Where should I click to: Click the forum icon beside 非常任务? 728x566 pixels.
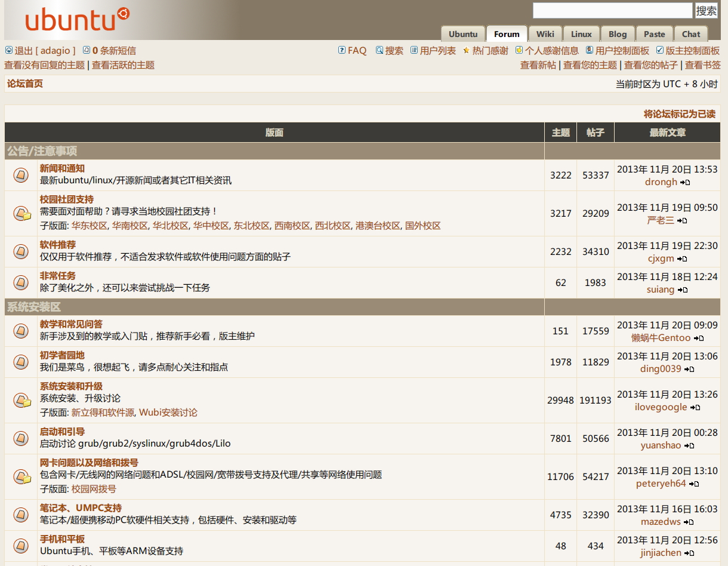(x=21, y=282)
